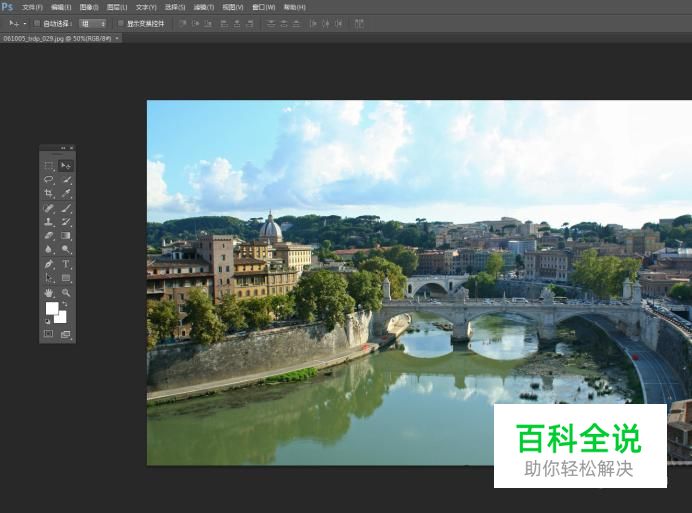The width and height of the screenshot is (692, 513).
Task: Select the Clone Stamp tool
Action: [x=49, y=222]
